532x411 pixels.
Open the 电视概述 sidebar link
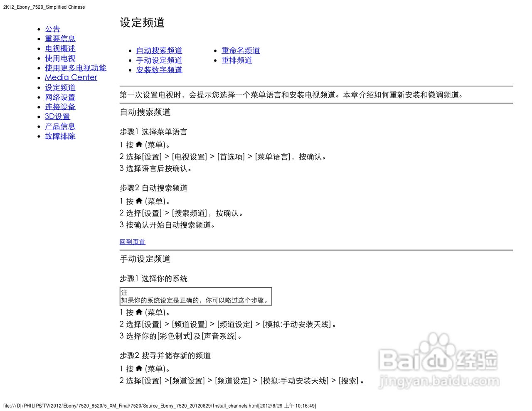60,49
